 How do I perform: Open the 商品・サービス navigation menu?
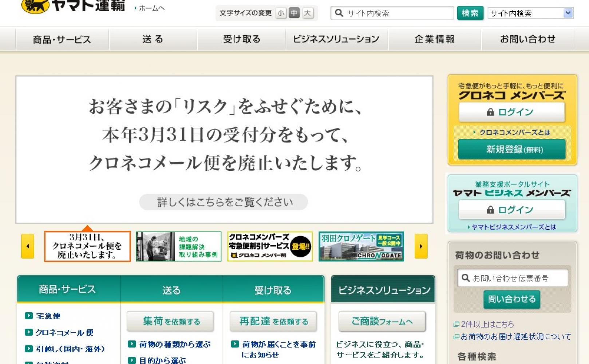click(62, 39)
